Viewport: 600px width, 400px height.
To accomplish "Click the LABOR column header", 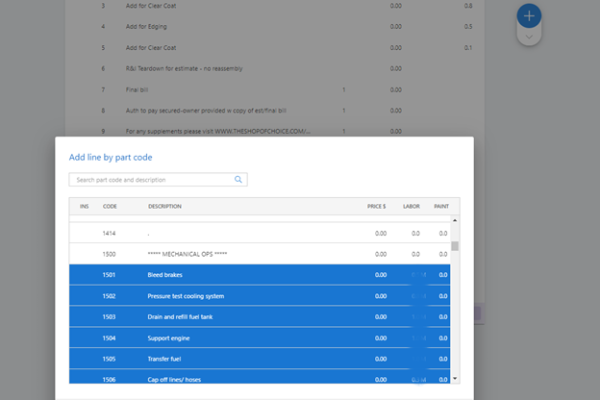I will pyautogui.click(x=411, y=206).
